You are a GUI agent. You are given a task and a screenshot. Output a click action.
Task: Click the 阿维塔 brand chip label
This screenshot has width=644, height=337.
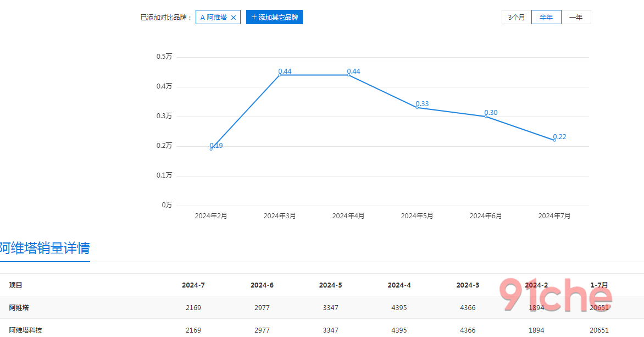[213, 18]
